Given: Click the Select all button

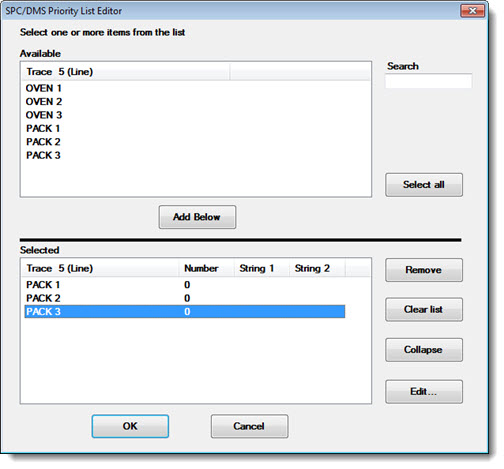Looking at the screenshot, I should [424, 185].
